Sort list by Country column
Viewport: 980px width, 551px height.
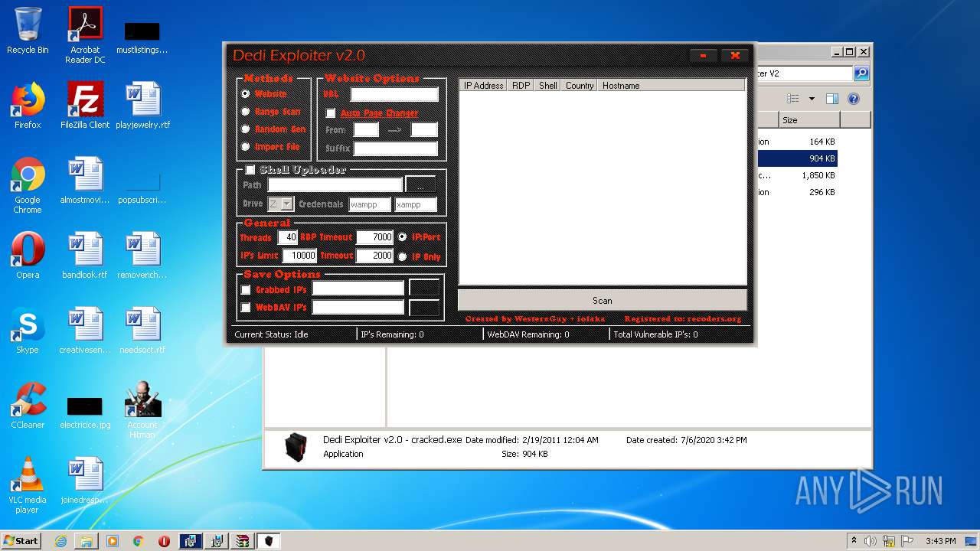[x=580, y=86]
